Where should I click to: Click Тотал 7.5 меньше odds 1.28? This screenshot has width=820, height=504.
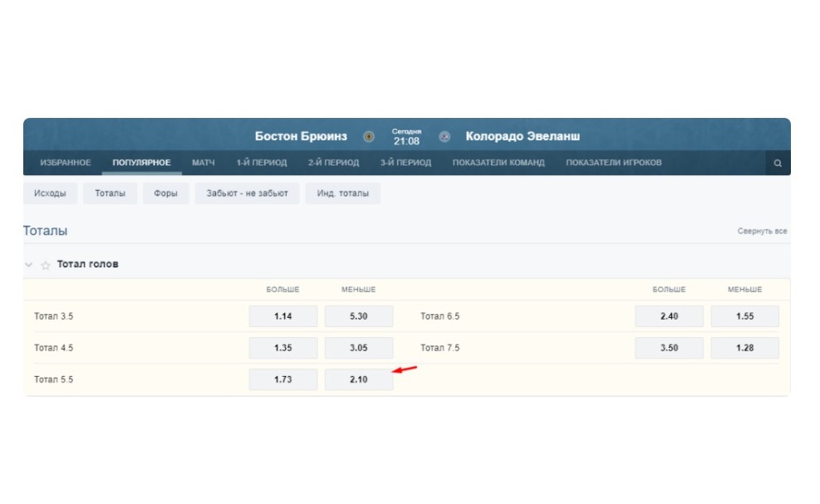coord(744,348)
